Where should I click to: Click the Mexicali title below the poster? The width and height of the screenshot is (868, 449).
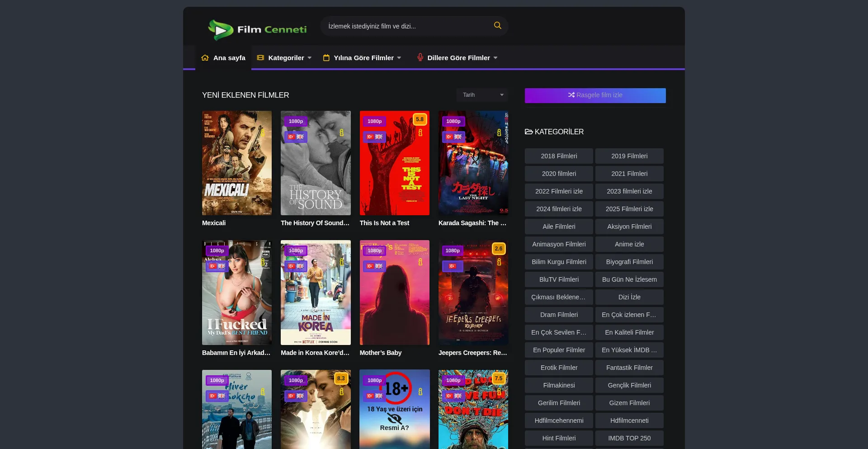[214, 223]
